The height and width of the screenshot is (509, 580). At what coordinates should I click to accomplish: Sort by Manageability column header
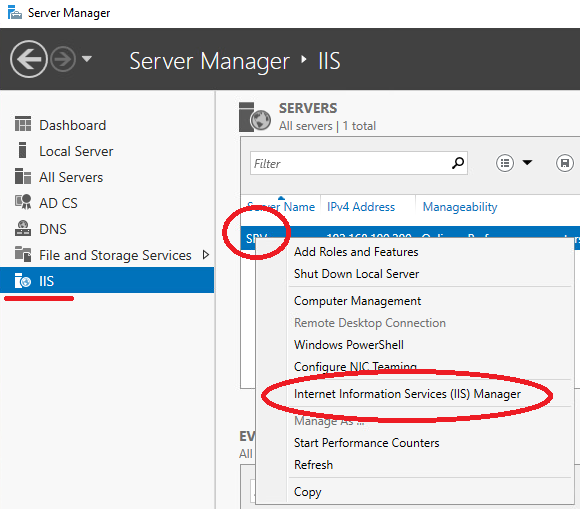pyautogui.click(x=460, y=207)
